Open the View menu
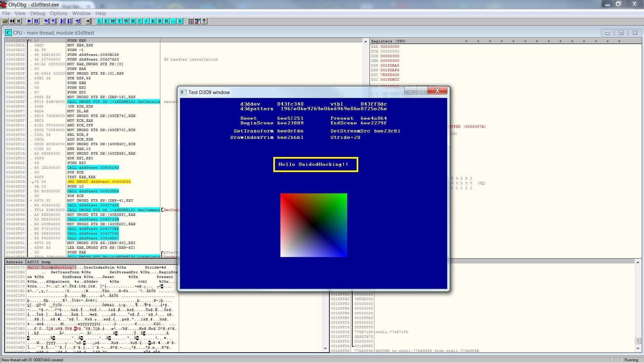644x363 pixels. tap(20, 13)
